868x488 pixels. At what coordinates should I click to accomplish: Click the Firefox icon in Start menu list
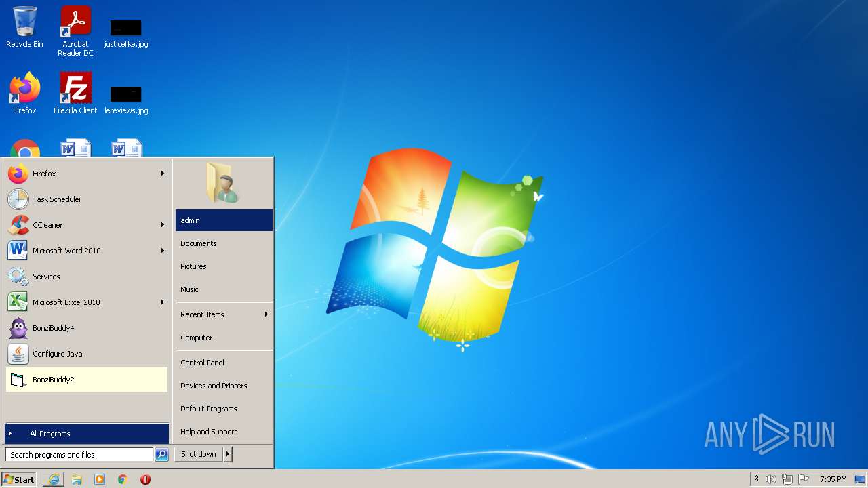click(x=18, y=174)
